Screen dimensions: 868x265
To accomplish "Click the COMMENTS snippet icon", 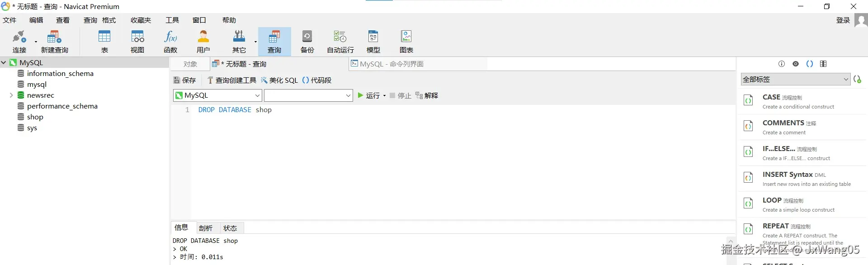I will [749, 126].
